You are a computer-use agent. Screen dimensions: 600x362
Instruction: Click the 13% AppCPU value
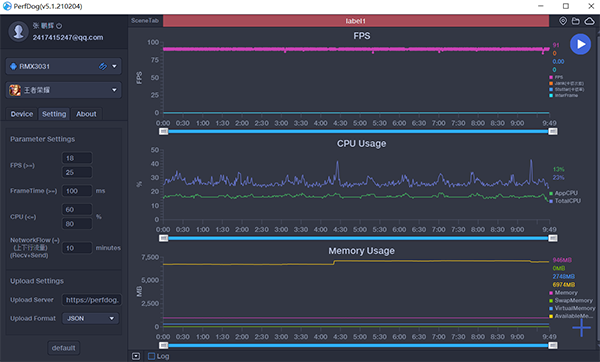(558, 169)
